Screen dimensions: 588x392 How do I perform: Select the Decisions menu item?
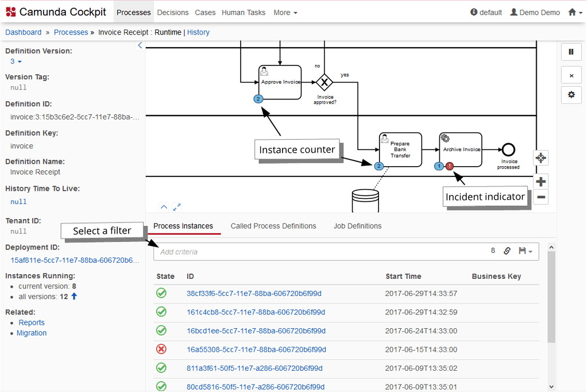[172, 12]
